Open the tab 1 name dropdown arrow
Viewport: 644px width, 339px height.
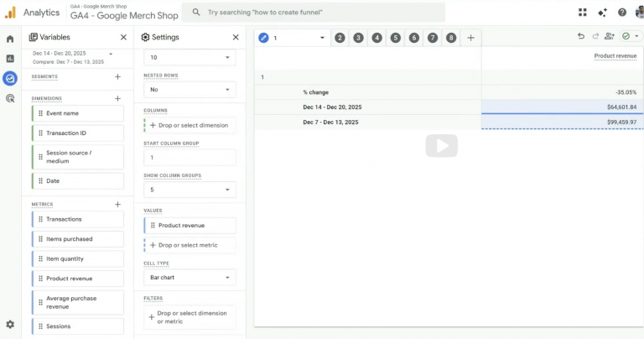[x=322, y=38]
